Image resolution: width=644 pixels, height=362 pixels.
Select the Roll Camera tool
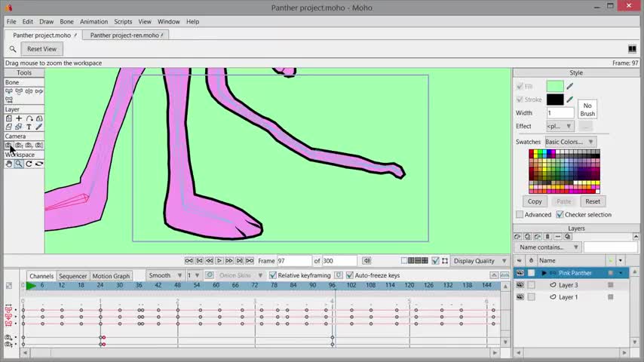pos(29,145)
